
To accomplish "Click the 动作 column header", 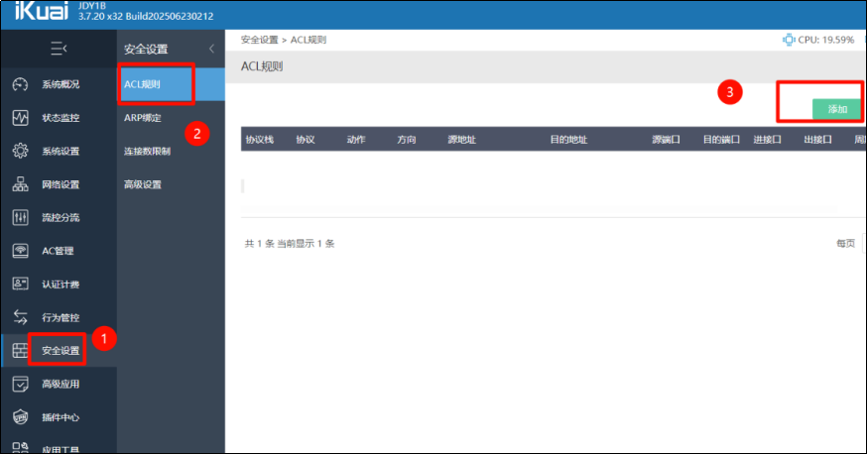I will [x=356, y=140].
